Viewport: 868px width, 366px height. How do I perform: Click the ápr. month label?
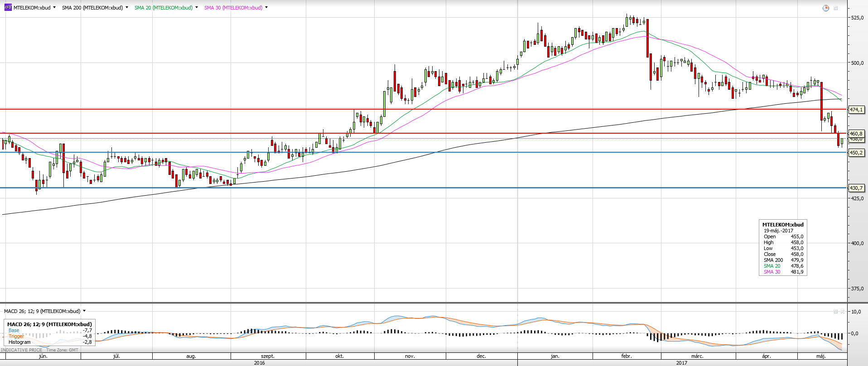point(766,356)
